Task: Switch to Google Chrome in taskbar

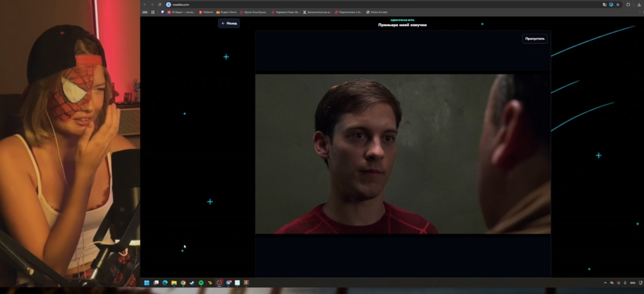Action: coord(183,283)
